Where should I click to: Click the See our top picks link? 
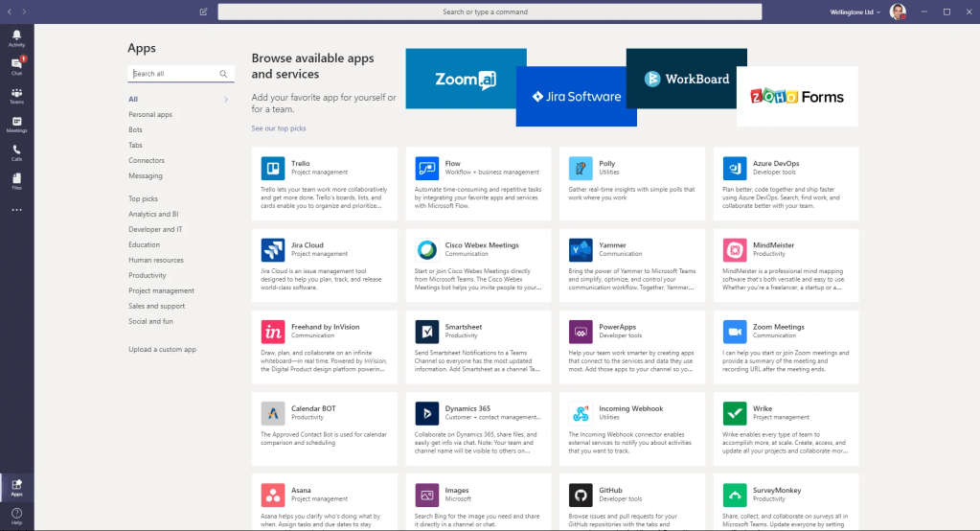pos(279,128)
